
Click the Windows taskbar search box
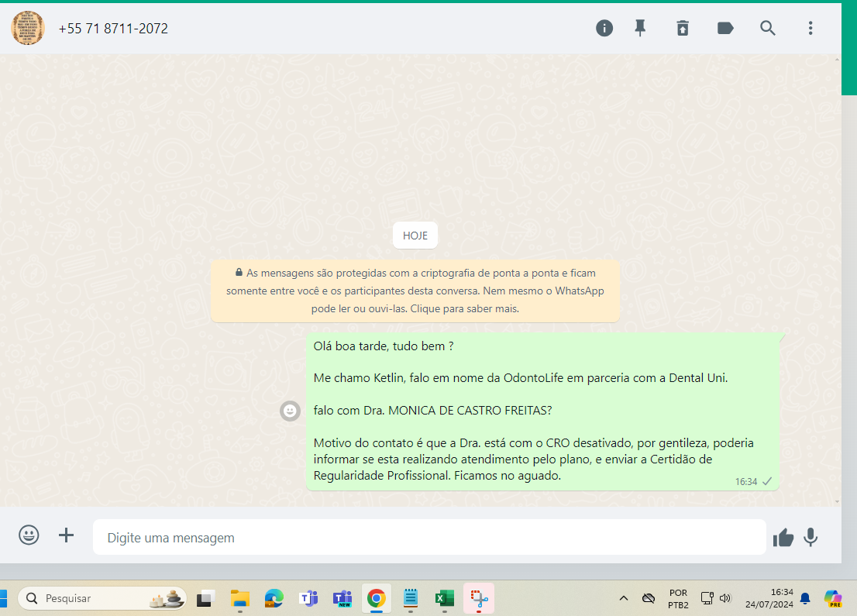102,598
